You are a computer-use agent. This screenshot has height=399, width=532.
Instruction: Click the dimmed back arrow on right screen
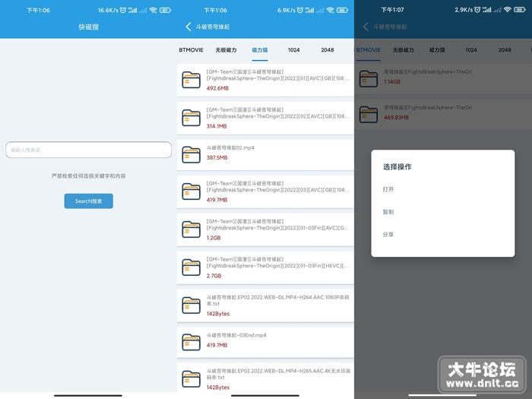(366, 27)
